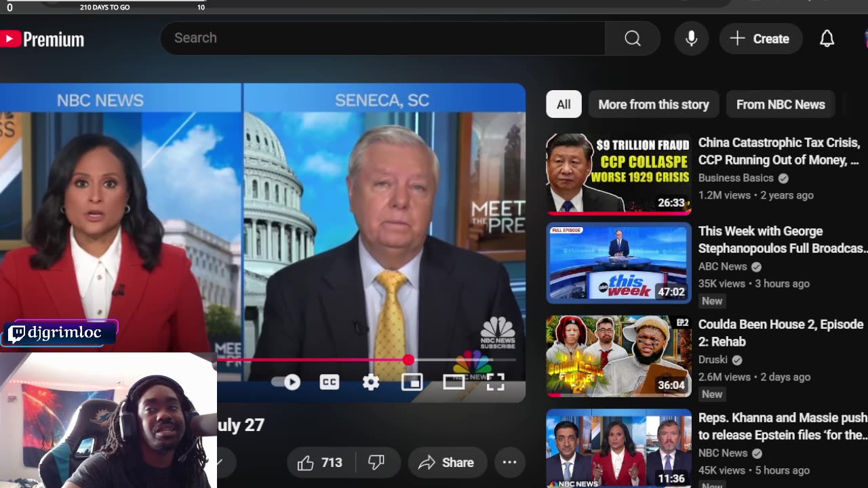This screenshot has width=868, height=488.
Task: Click the 713 like count
Action: [x=332, y=463]
